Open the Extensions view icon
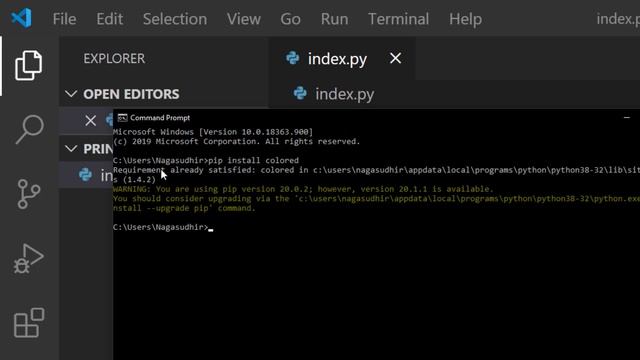640x360 pixels. coord(29,322)
